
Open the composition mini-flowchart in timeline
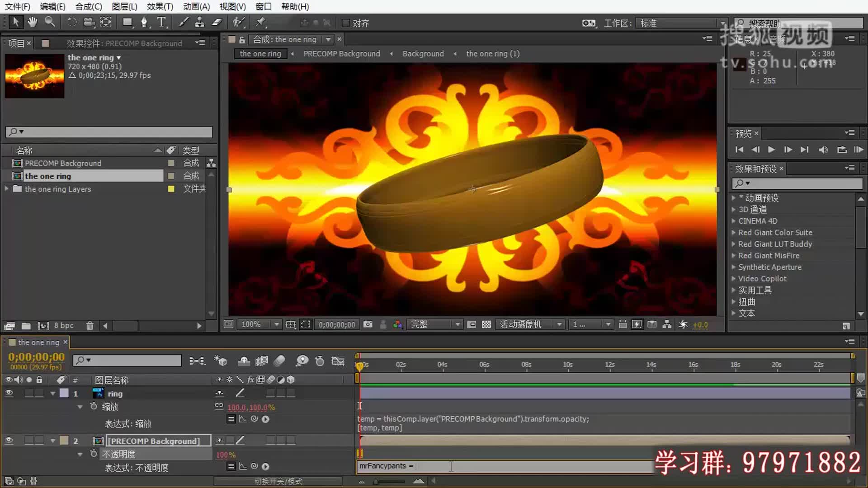(x=197, y=361)
